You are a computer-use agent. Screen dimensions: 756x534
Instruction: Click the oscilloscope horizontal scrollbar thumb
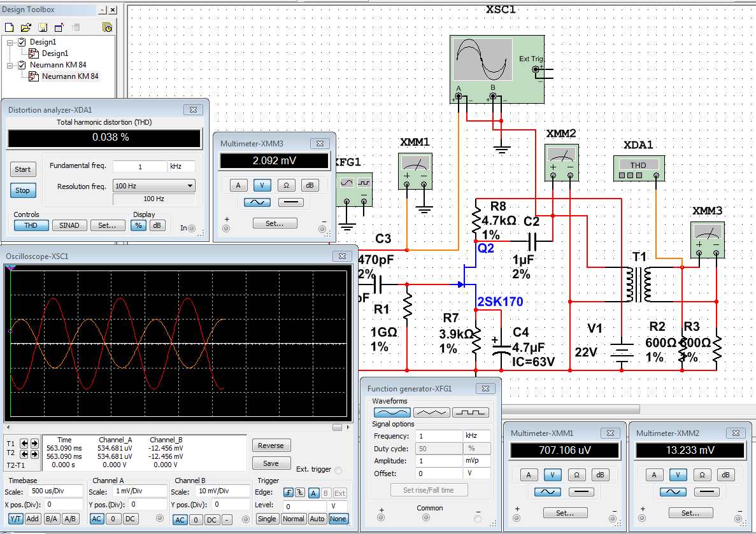pyautogui.click(x=337, y=427)
